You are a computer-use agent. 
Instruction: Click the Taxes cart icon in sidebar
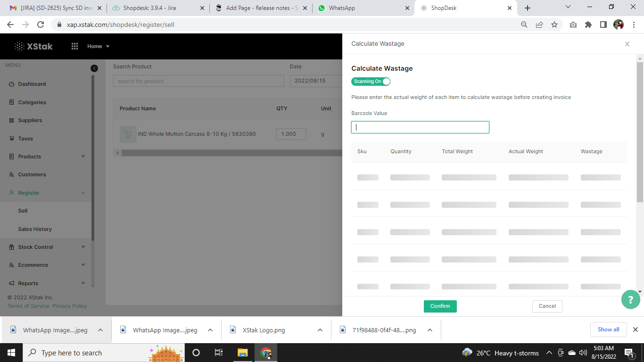click(x=12, y=139)
